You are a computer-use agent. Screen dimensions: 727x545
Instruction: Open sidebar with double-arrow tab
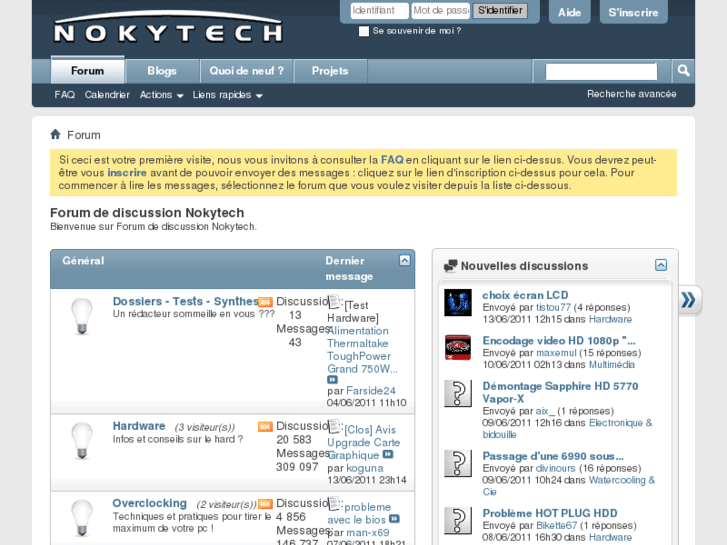(x=689, y=300)
